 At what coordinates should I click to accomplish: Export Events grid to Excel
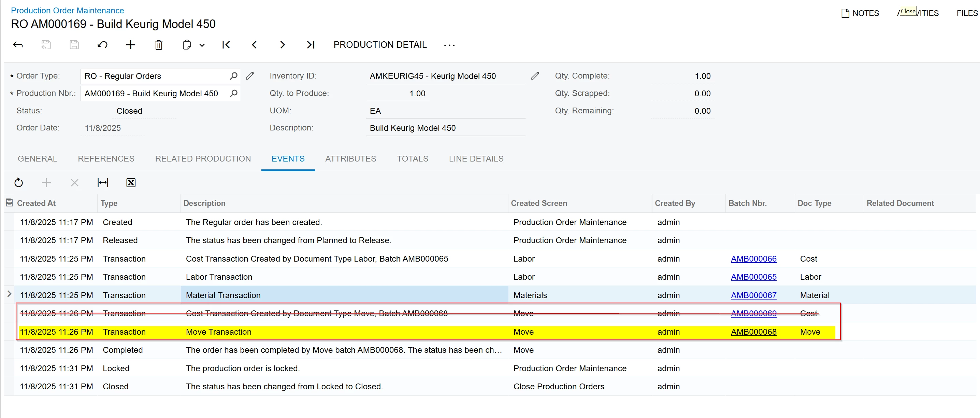tap(131, 183)
